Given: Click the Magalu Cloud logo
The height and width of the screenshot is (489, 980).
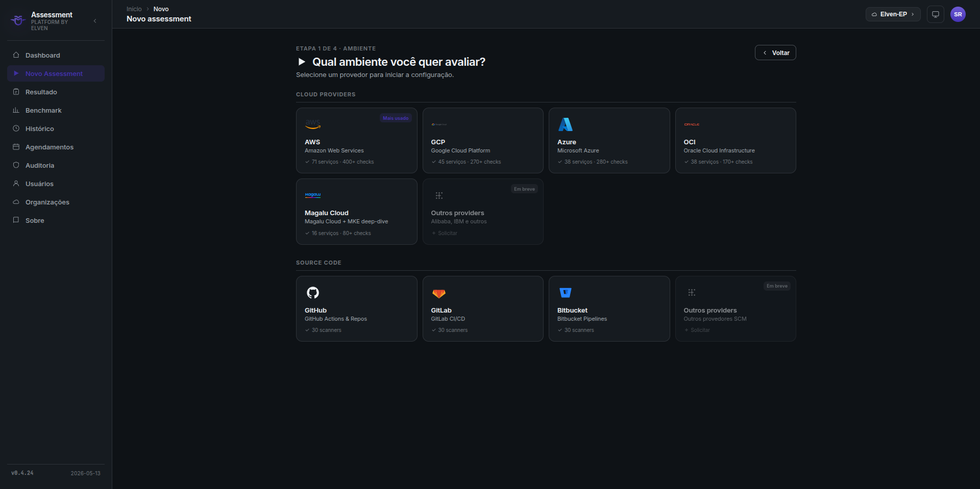Looking at the screenshot, I should coord(312,195).
